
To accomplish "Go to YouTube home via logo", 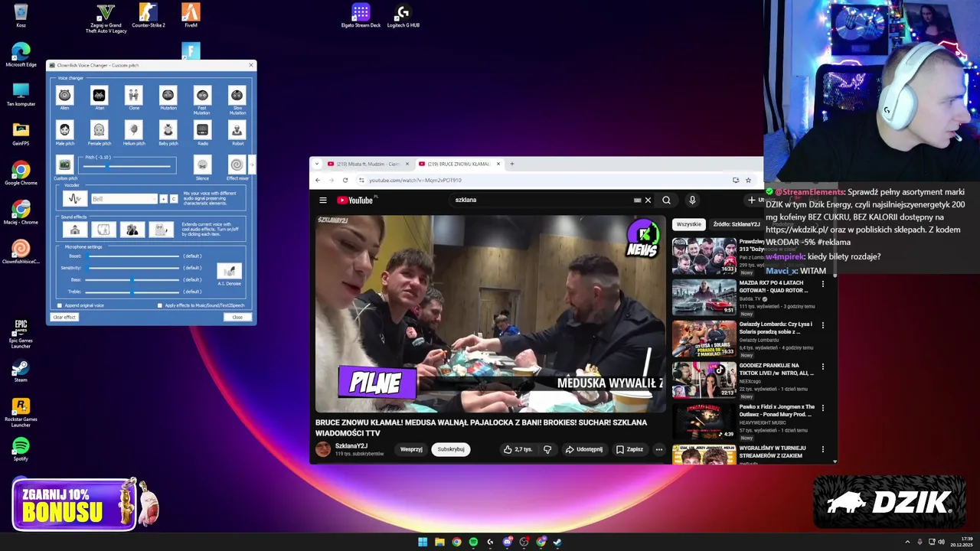I will 355,201.
